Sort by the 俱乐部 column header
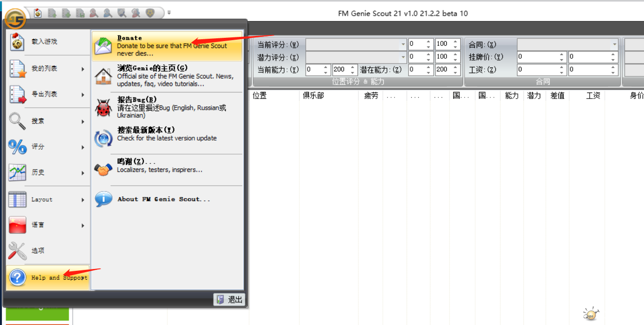Image resolution: width=644 pixels, height=325 pixels. 313,96
